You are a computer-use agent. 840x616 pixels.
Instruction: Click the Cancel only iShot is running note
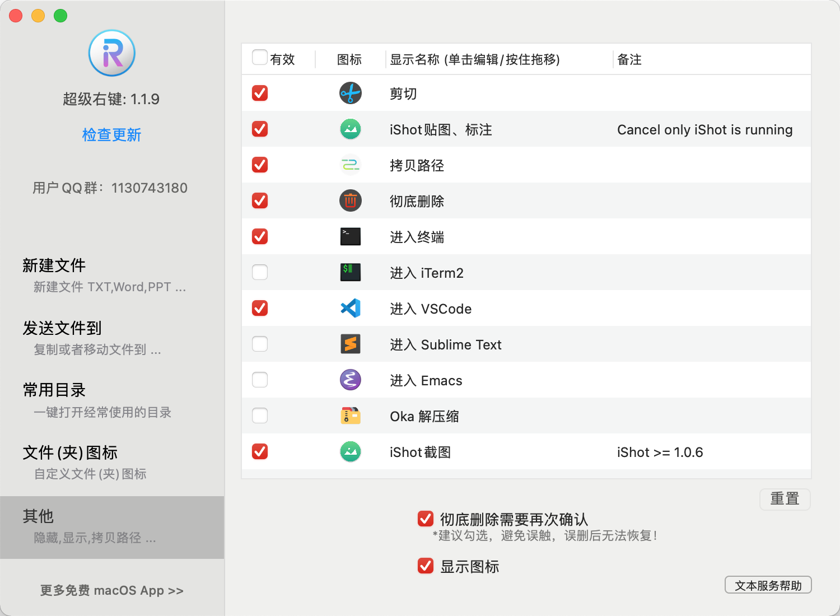pos(705,129)
